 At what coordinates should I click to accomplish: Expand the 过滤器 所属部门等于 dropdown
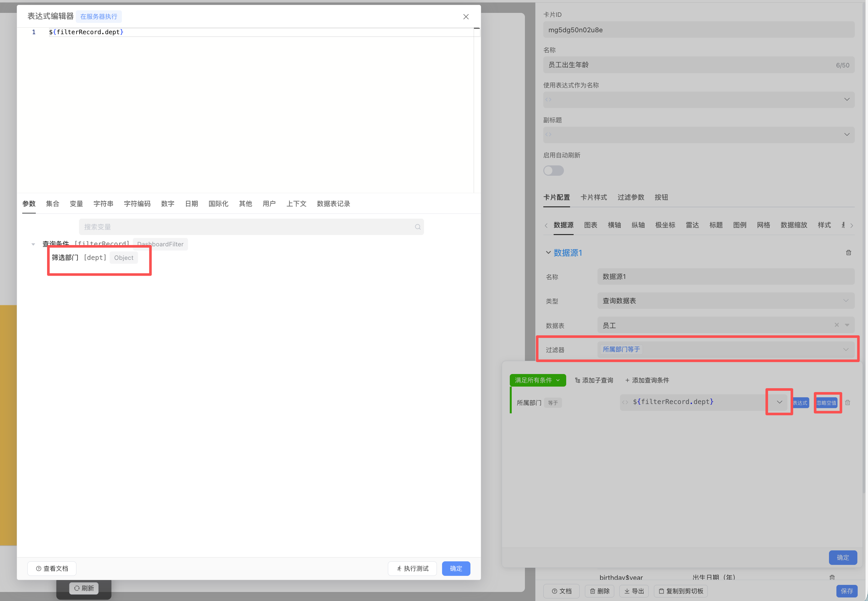coord(846,350)
